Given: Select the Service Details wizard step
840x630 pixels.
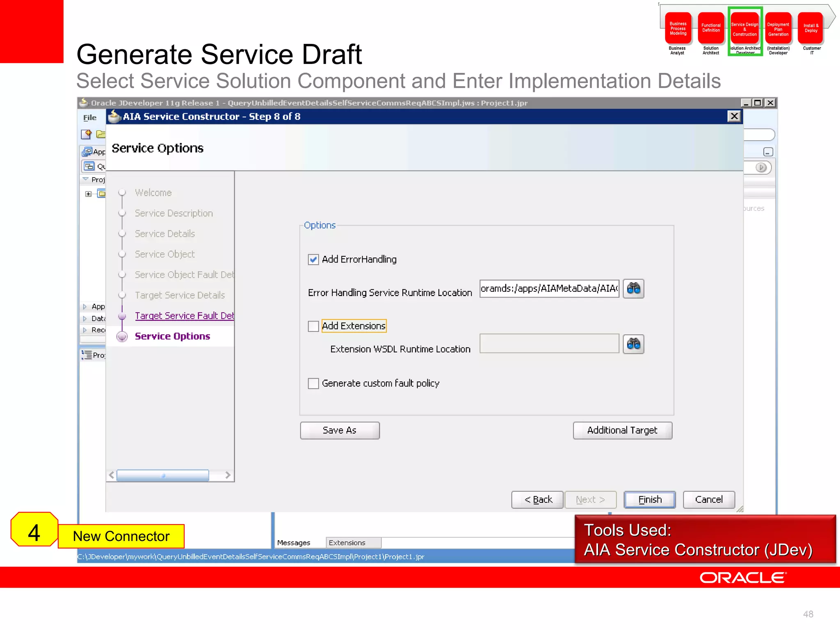Looking at the screenshot, I should click(x=165, y=234).
